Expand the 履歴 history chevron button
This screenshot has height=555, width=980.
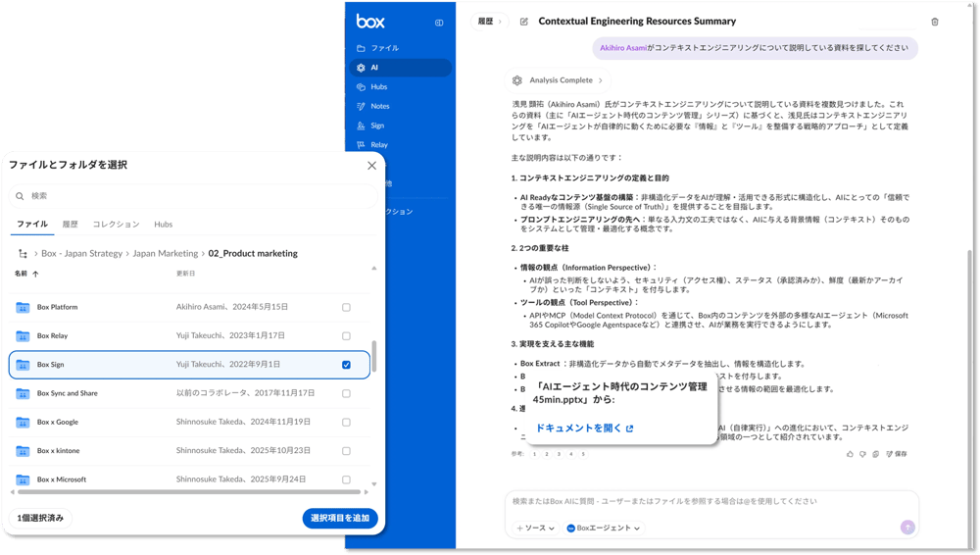tap(489, 22)
